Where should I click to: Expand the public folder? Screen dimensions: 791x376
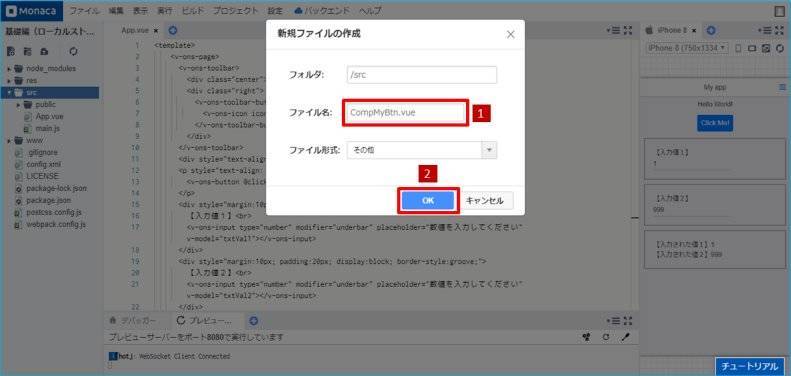19,105
